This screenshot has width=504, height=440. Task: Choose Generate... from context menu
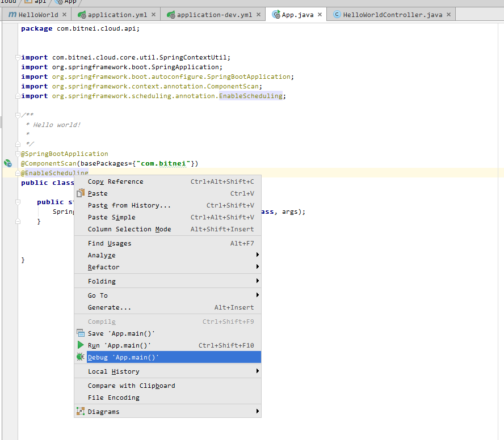coord(167,307)
